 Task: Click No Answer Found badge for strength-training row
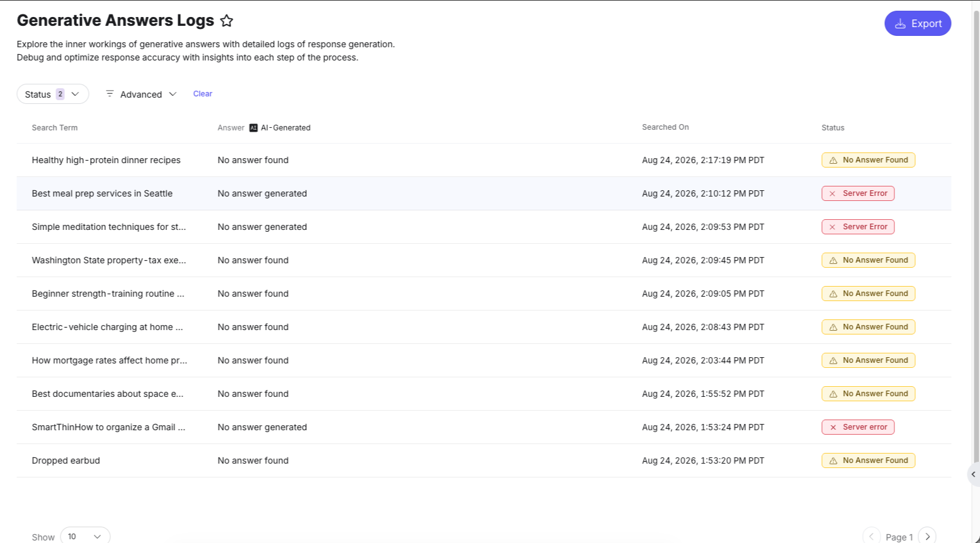[x=868, y=294]
